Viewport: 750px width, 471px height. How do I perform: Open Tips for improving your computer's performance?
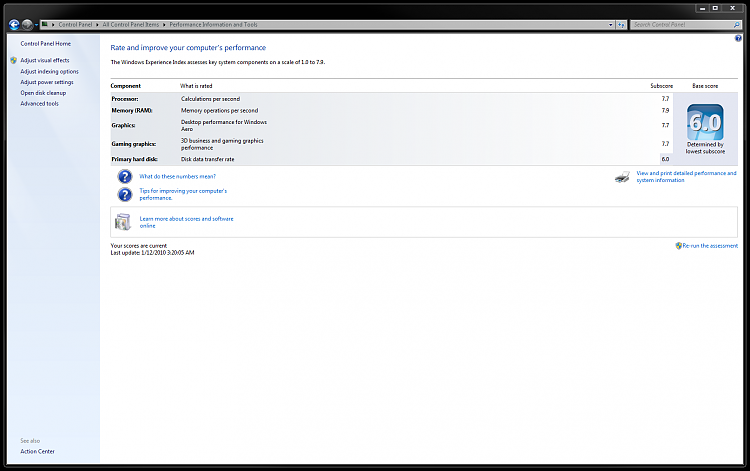coord(183,194)
